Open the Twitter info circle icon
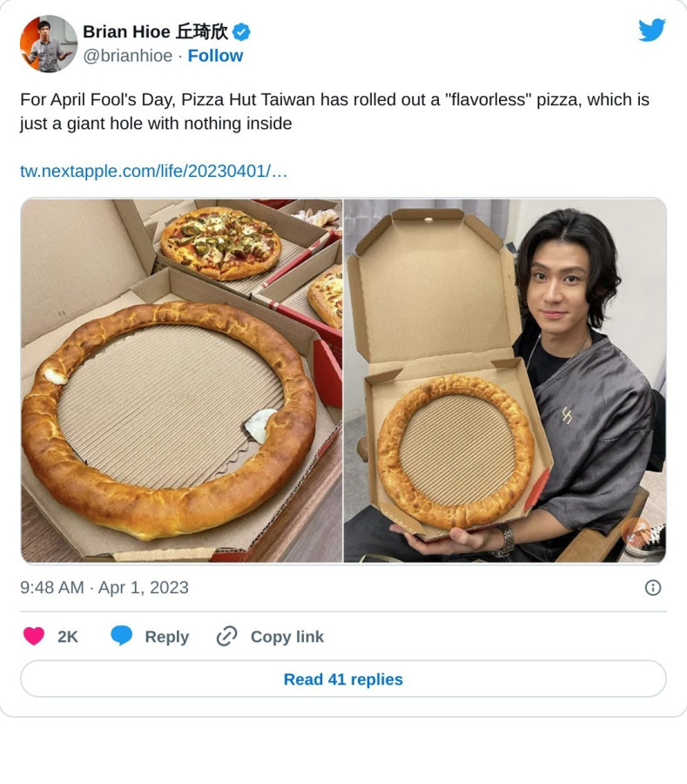This screenshot has height=784, width=687. tap(653, 587)
